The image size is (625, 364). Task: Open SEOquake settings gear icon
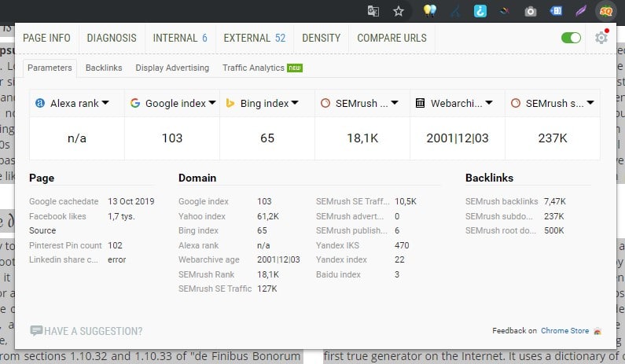(x=601, y=38)
